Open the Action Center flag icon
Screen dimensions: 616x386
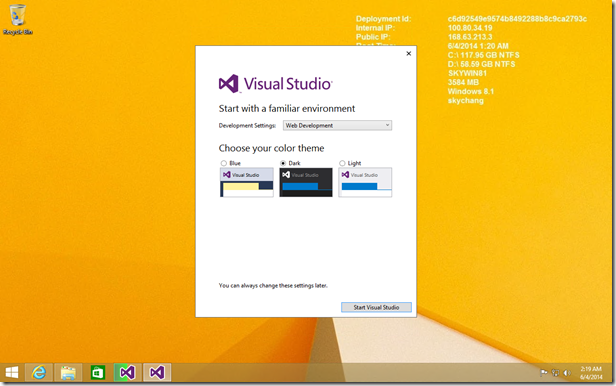click(544, 373)
